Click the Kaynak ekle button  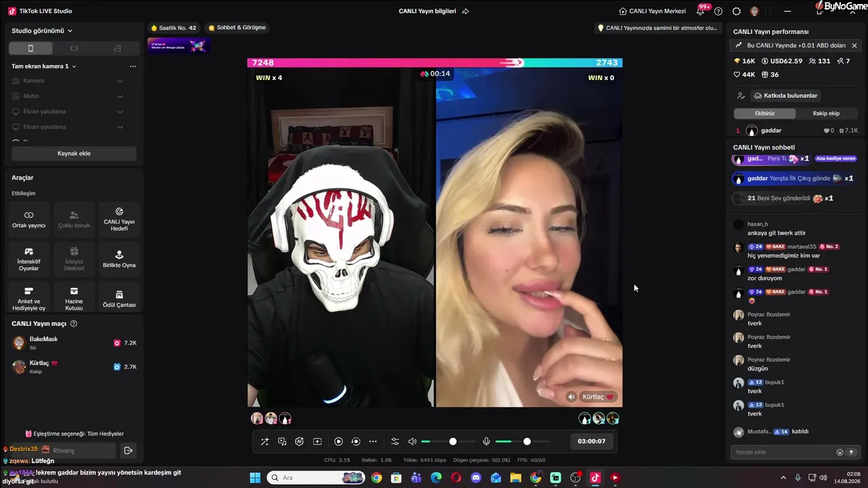point(74,153)
